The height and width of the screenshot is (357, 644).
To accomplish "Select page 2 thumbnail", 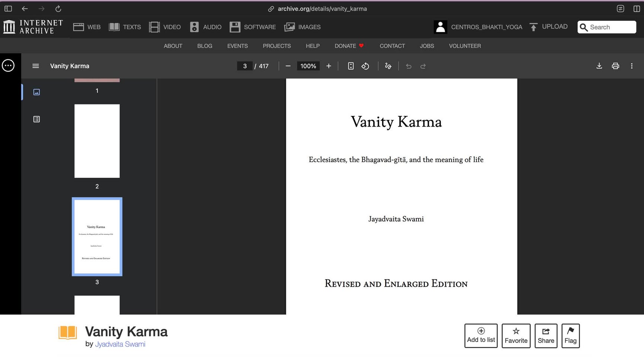I will [x=97, y=141].
